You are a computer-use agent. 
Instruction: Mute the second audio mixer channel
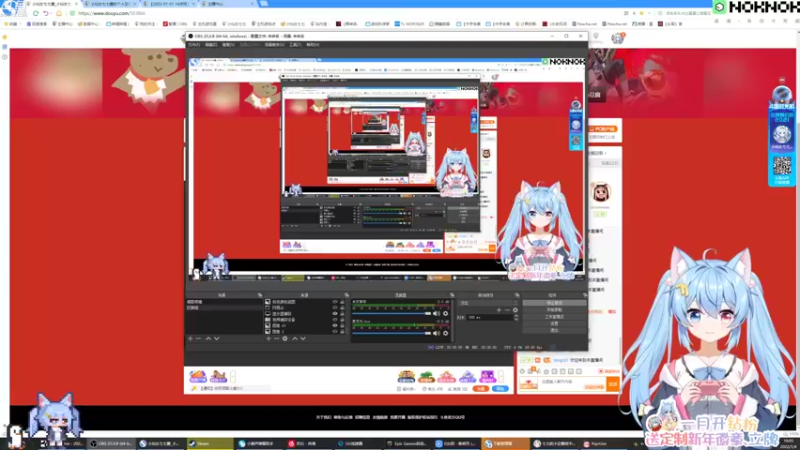click(x=436, y=333)
